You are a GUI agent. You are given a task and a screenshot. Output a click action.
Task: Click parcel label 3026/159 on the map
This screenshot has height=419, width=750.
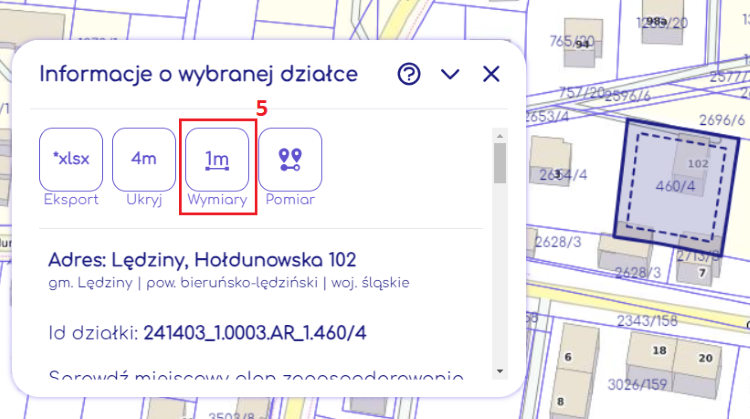pos(638,384)
